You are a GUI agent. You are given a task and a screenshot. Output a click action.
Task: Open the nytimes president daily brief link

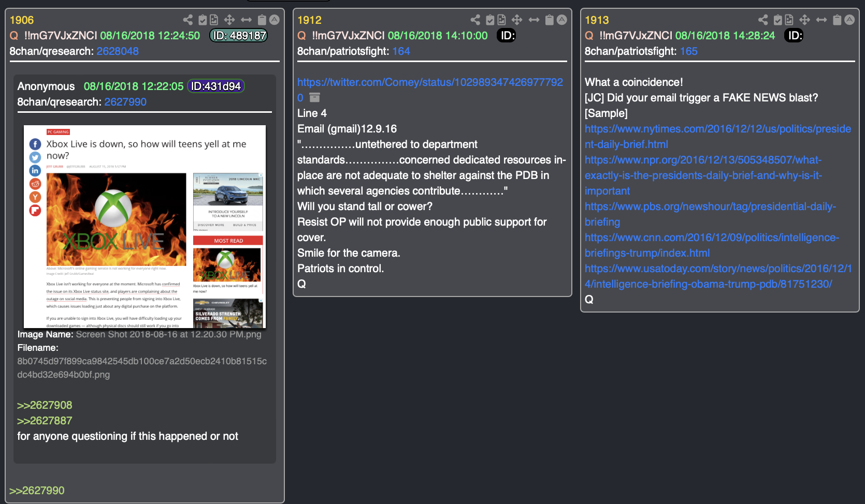pos(718,137)
